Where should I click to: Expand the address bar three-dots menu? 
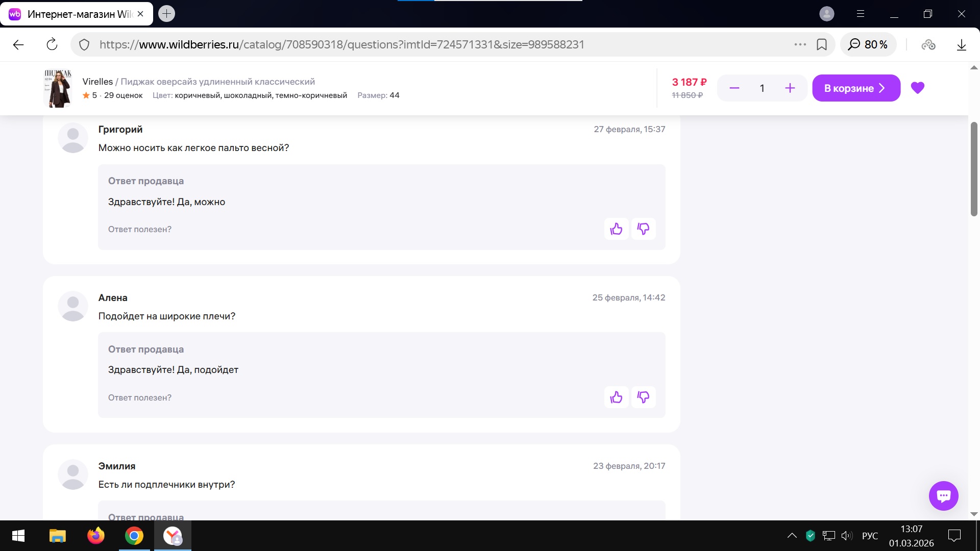click(800, 45)
